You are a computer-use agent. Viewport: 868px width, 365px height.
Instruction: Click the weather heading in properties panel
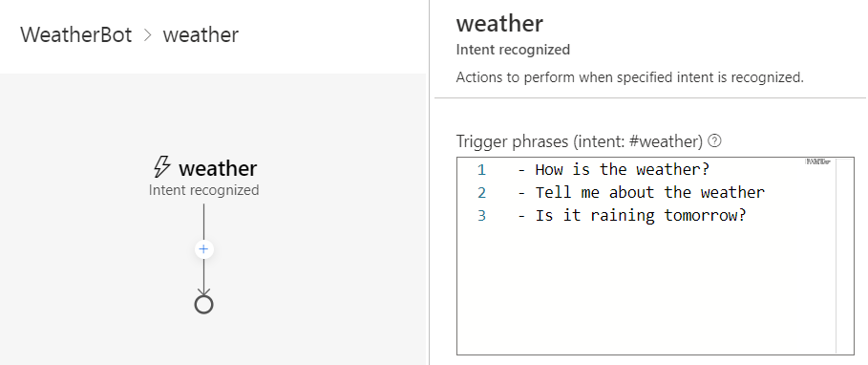pos(499,23)
